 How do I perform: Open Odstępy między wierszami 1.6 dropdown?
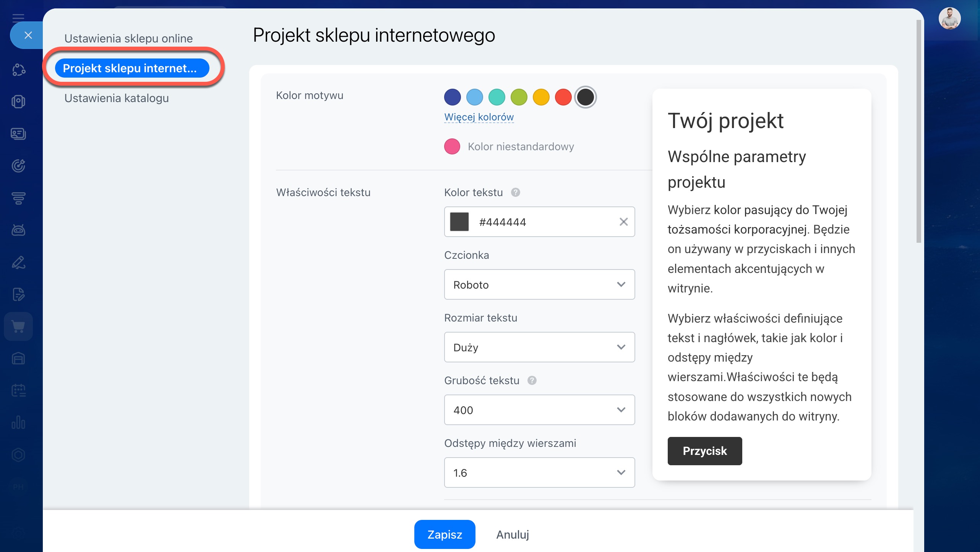[539, 472]
